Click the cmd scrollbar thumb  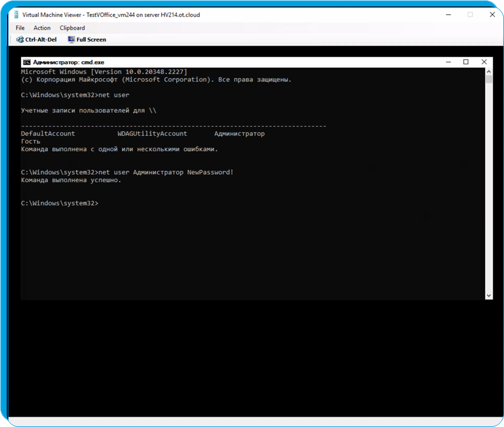(x=489, y=79)
